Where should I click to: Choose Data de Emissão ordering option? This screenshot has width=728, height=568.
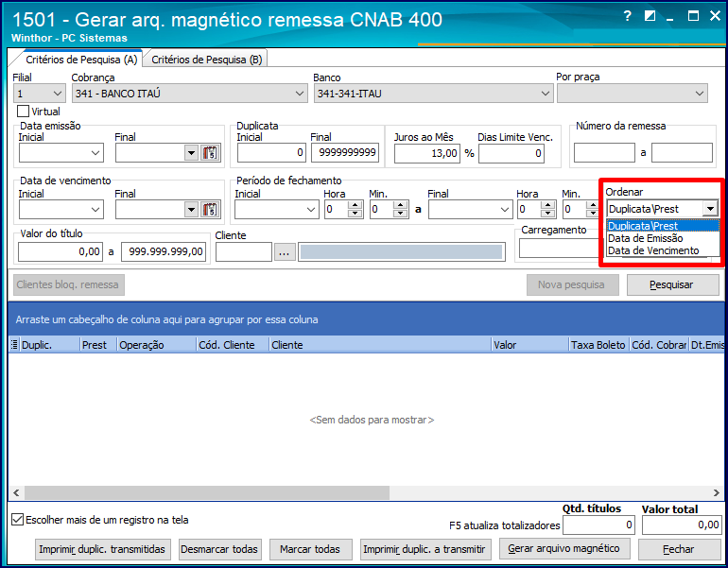coord(663,238)
